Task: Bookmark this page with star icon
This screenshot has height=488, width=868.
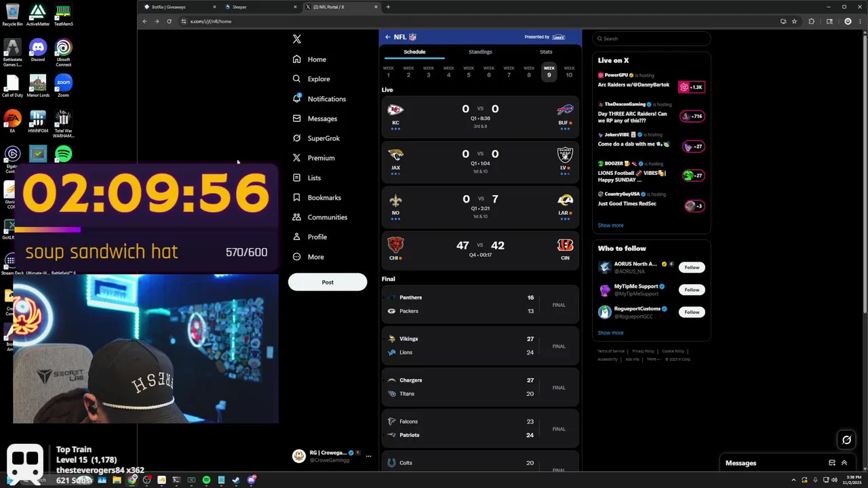Action: (794, 21)
